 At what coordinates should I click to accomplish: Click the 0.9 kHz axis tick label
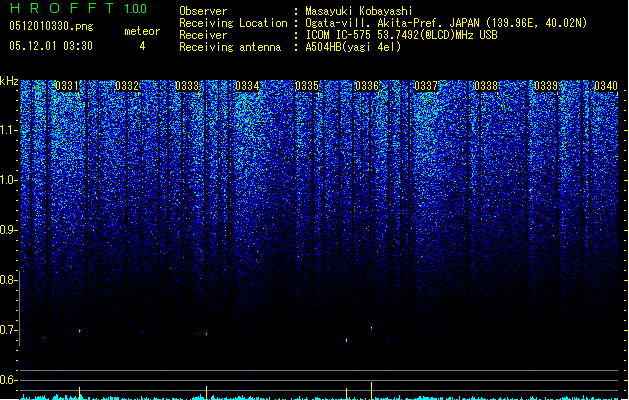[x=8, y=230]
